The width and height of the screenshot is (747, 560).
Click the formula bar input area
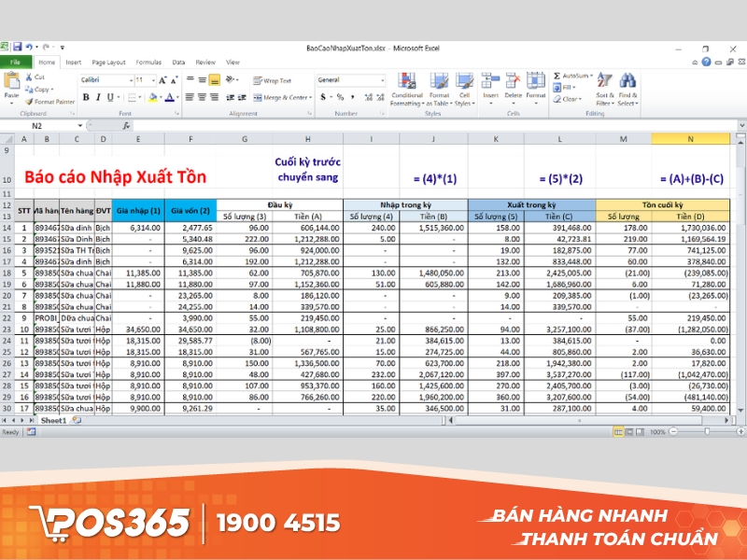click(x=435, y=126)
